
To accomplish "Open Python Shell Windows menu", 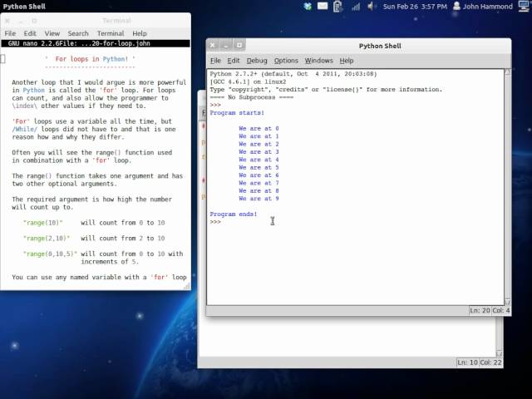I will pyautogui.click(x=318, y=61).
